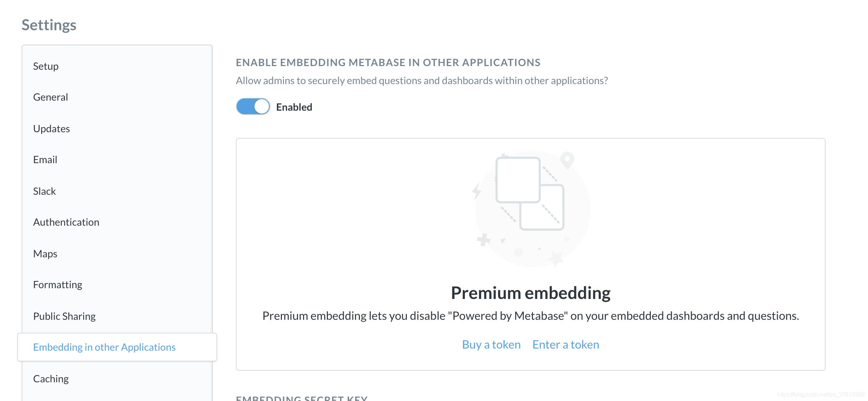Open the Formatting settings section
This screenshot has height=401, width=868.
(x=58, y=284)
